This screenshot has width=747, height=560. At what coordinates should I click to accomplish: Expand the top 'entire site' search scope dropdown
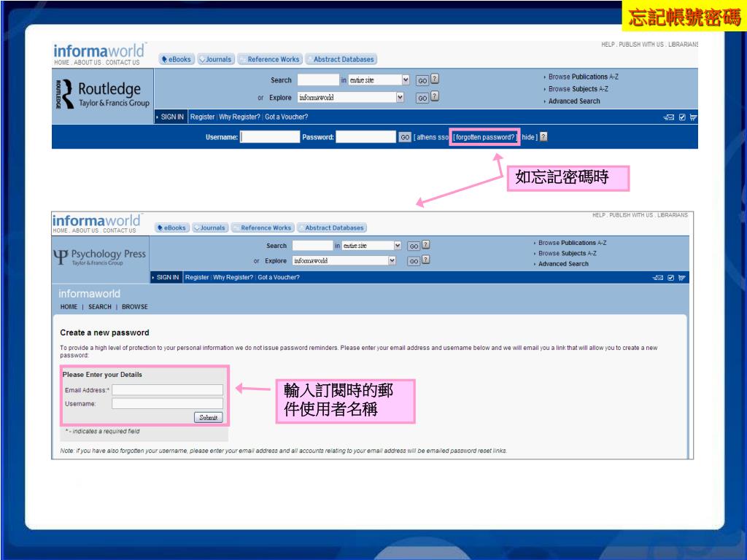click(406, 80)
